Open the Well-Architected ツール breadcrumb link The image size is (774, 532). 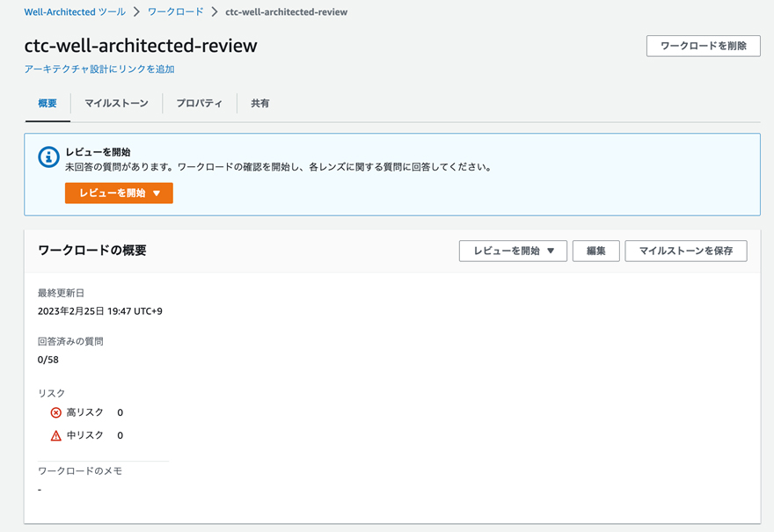point(75,11)
